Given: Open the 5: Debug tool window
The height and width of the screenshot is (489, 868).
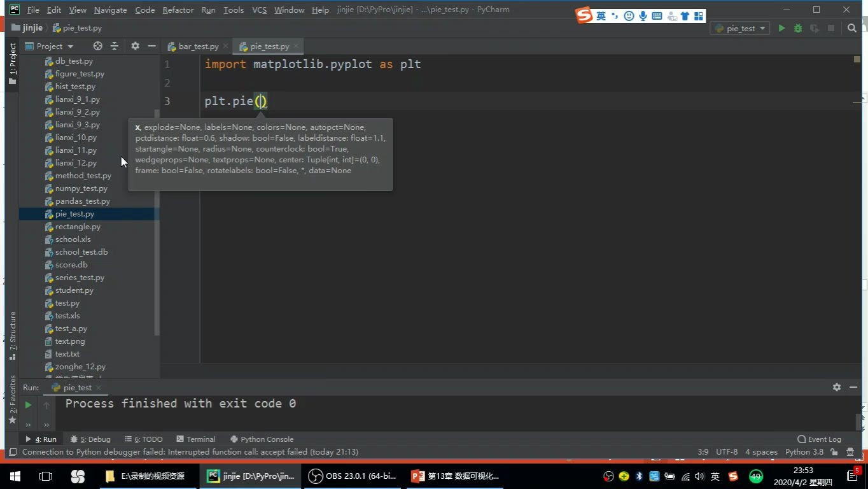Looking at the screenshot, I should [90, 439].
